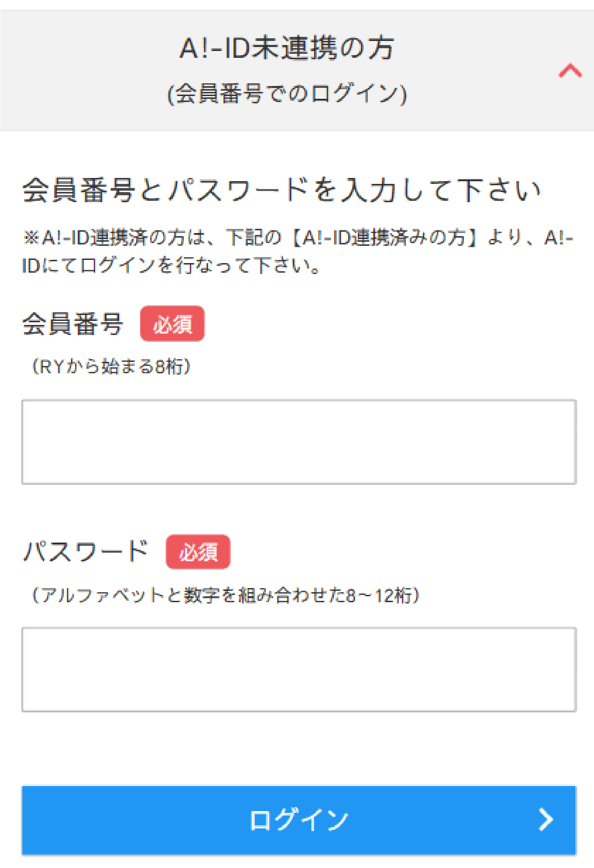Click the ※ mark starting the note
The height and width of the screenshot is (868, 594).
pyautogui.click(x=31, y=238)
